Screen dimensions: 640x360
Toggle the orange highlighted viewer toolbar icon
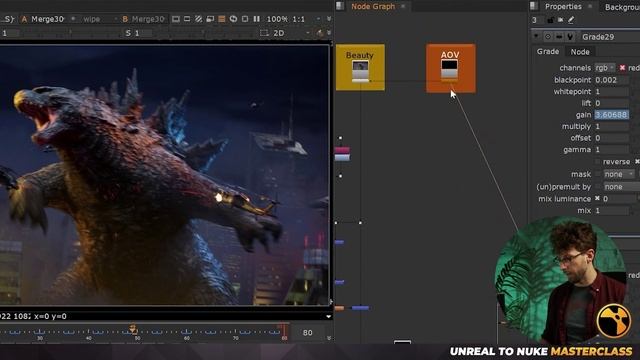tap(222, 19)
